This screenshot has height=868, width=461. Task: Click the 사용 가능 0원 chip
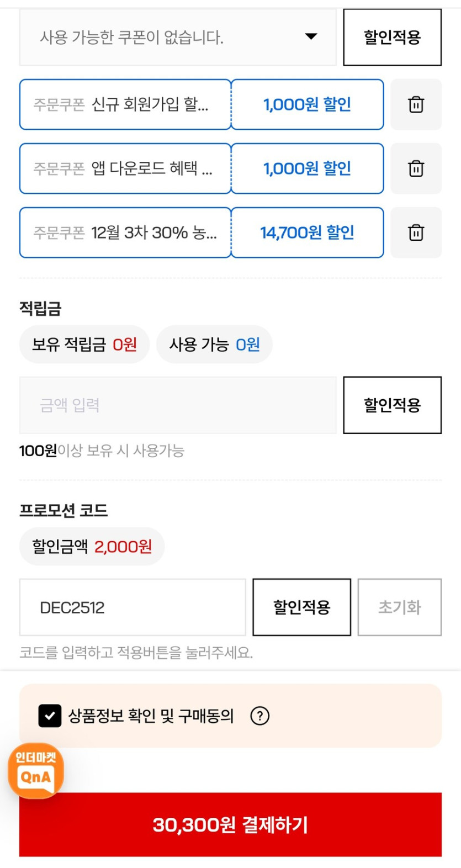(x=214, y=344)
